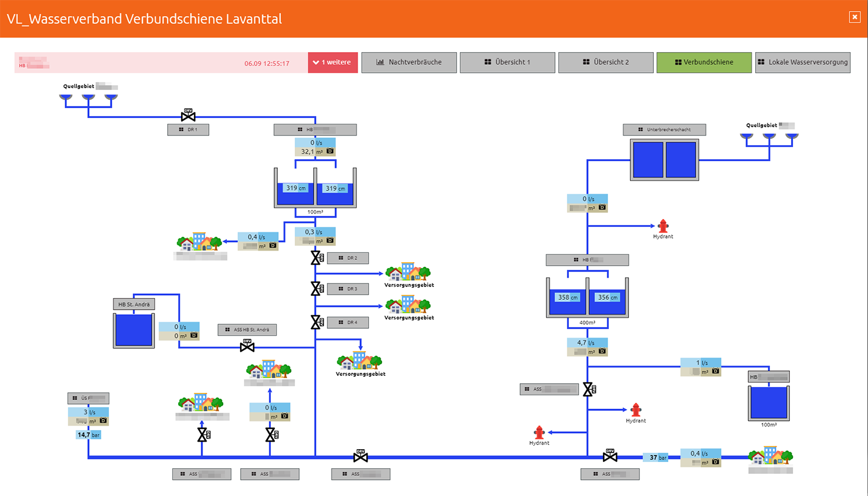Click the second Versorgungsgebiet houses icon
The image size is (868, 496).
(x=408, y=304)
